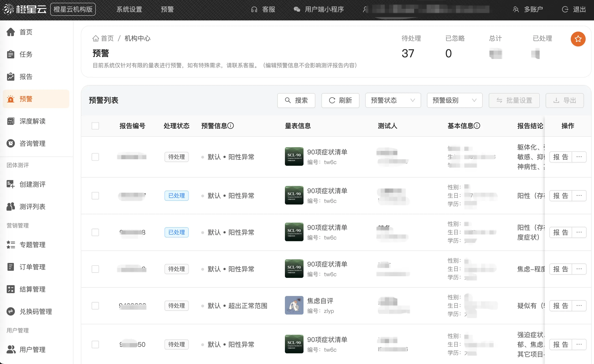Open the 预警状态 filter dropdown
Screen dimensions: 594x364
pyautogui.click(x=393, y=100)
